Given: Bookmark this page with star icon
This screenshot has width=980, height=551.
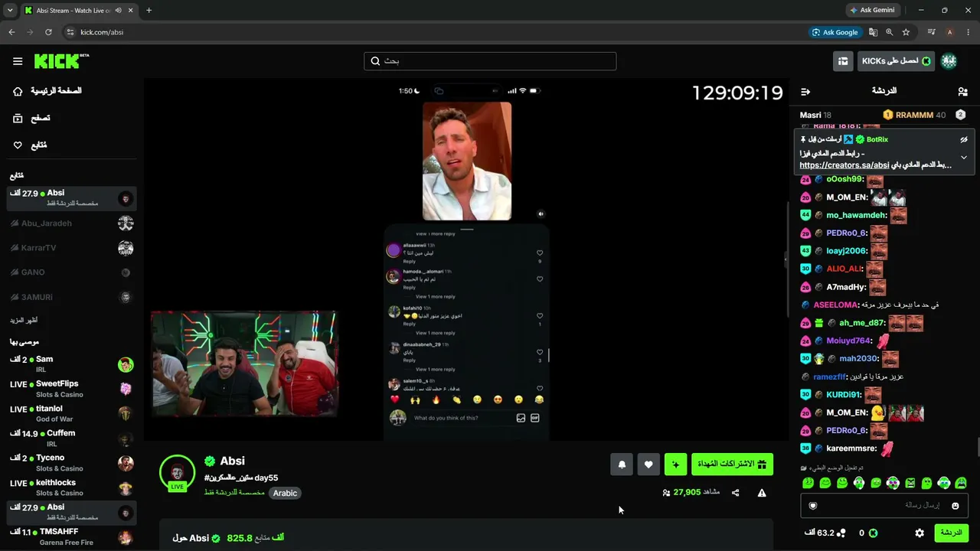Looking at the screenshot, I should [x=906, y=32].
